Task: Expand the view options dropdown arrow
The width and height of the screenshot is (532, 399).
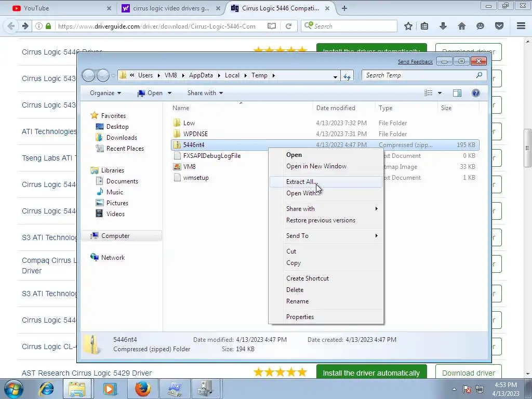Action: tap(440, 93)
